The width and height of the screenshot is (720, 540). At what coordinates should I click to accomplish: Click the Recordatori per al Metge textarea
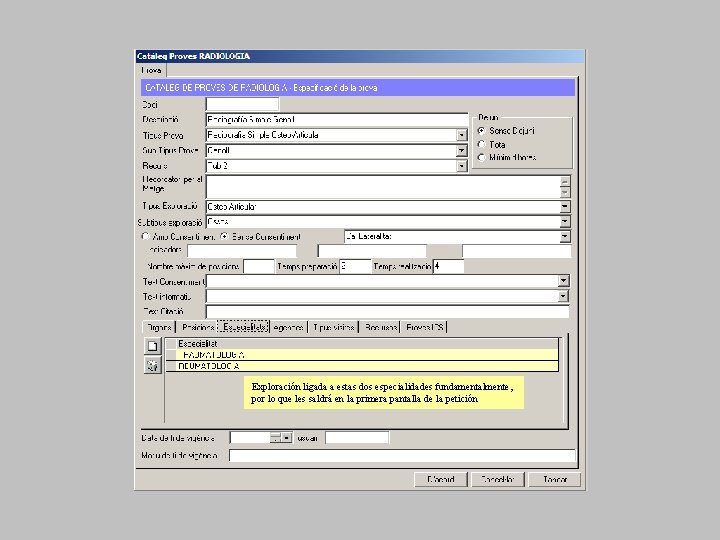point(383,186)
